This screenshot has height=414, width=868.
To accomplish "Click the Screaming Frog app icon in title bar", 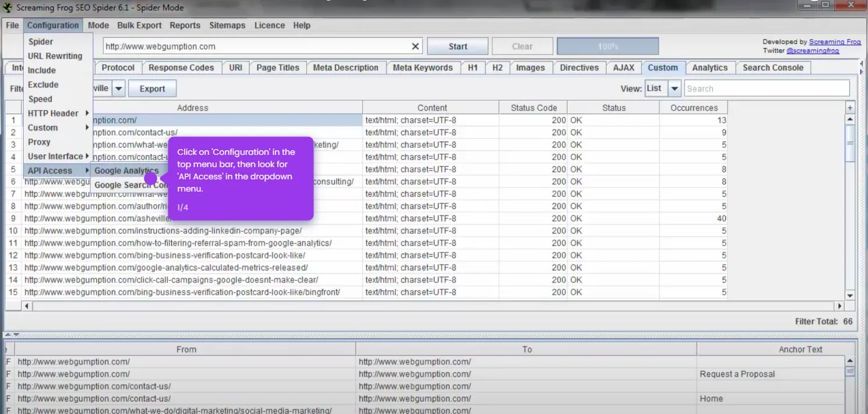I will click(x=8, y=8).
